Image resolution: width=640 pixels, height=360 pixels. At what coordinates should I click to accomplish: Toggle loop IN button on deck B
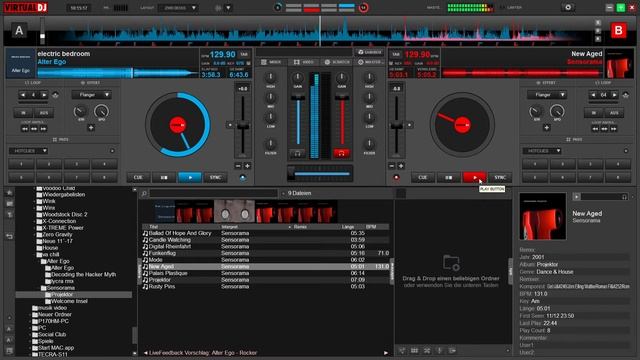coord(594,113)
